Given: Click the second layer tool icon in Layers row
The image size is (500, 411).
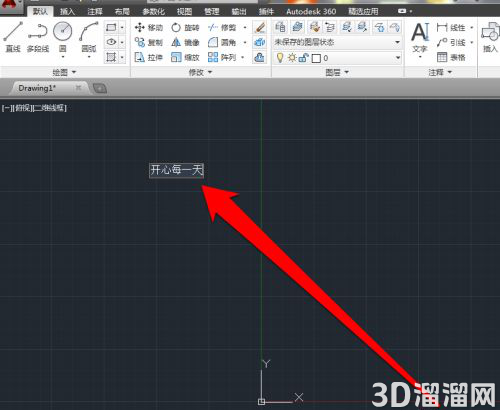Looking at the screenshot, I should [297, 27].
